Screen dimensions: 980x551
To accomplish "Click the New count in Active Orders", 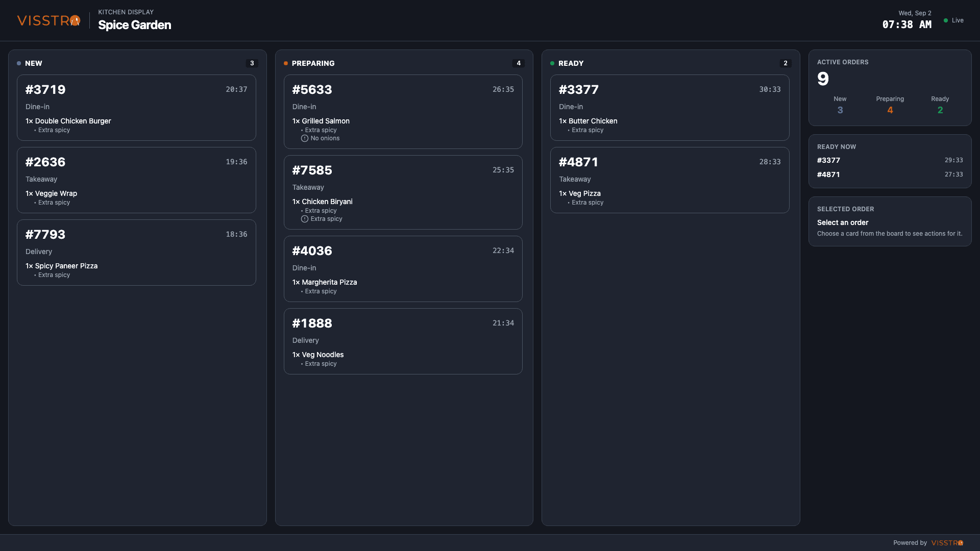I will (840, 110).
